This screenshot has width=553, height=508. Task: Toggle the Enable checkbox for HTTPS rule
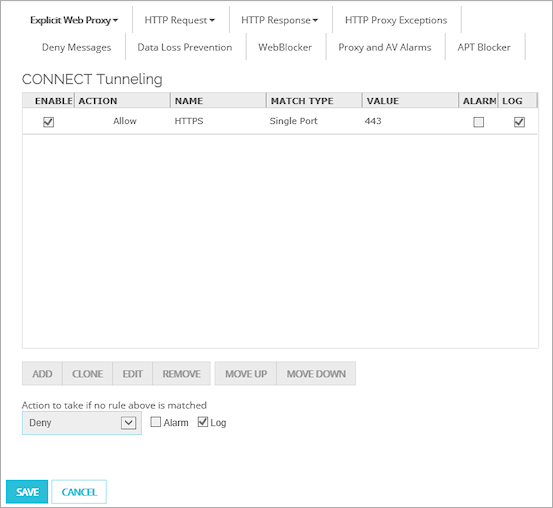pyautogui.click(x=48, y=122)
